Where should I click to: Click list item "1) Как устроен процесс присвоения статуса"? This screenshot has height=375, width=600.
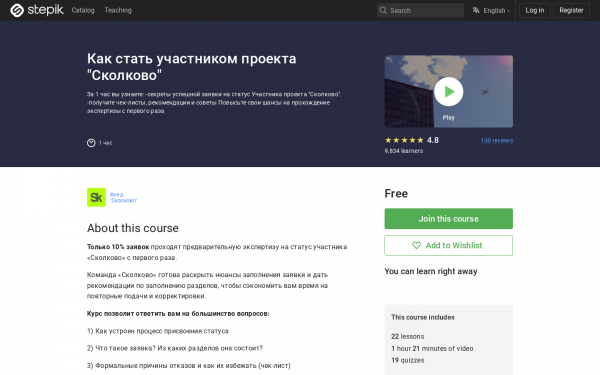point(158,331)
